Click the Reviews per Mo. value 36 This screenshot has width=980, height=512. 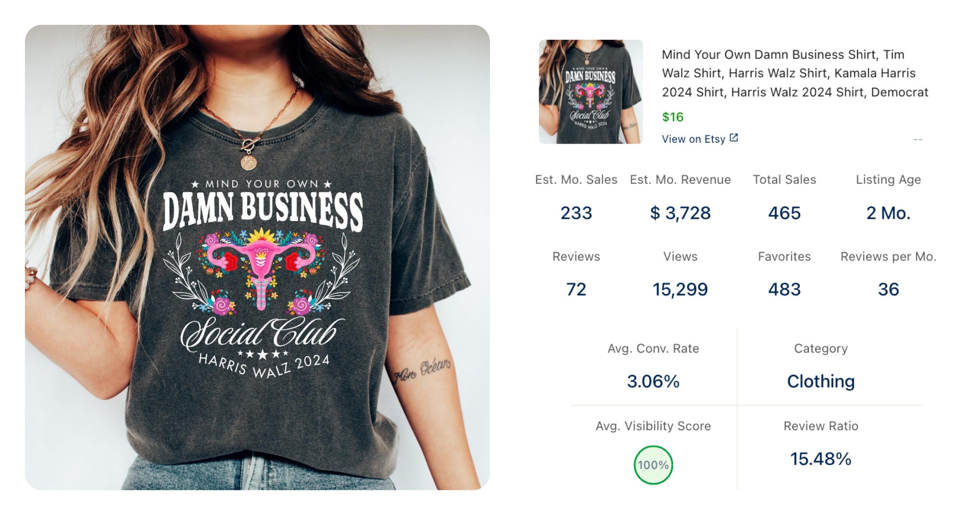pos(888,289)
